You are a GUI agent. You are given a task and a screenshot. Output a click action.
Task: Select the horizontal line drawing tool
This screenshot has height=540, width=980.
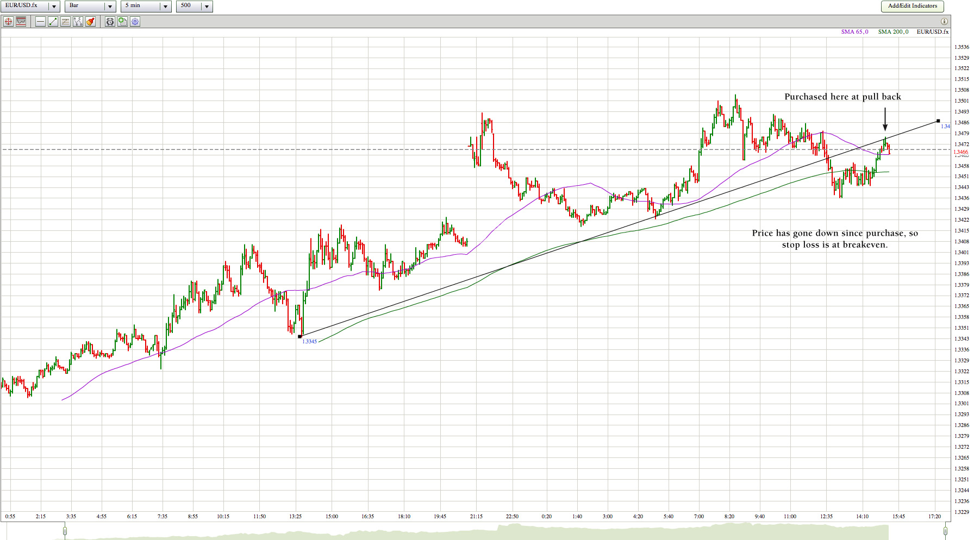tap(40, 22)
